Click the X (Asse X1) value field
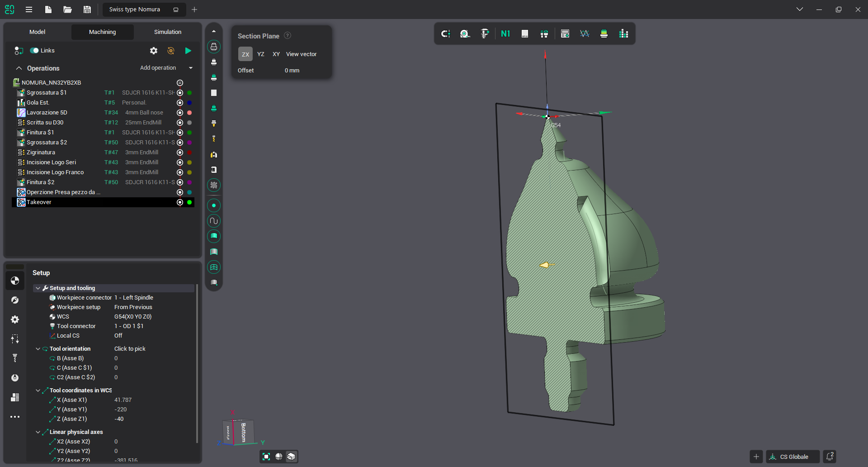This screenshot has width=868, height=467. tap(123, 400)
